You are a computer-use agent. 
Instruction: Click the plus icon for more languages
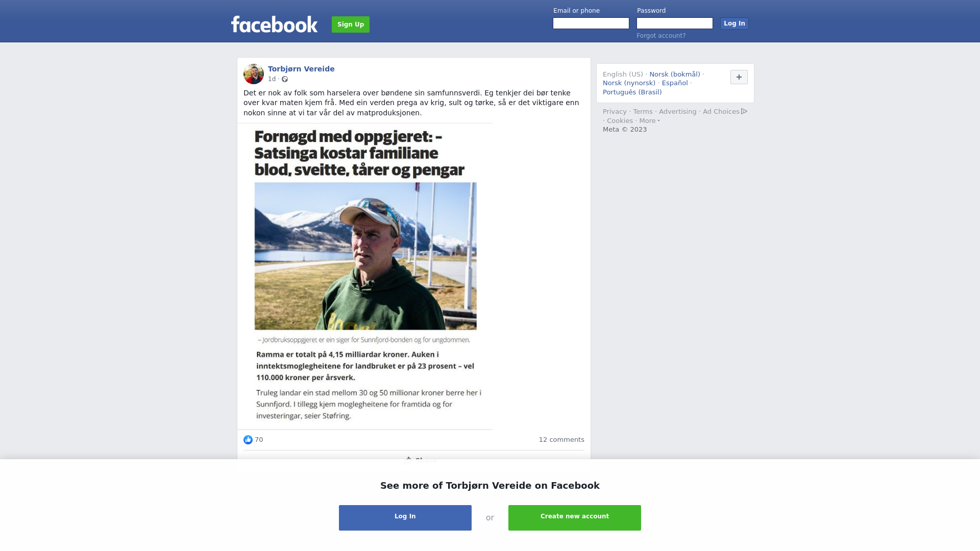[739, 77]
